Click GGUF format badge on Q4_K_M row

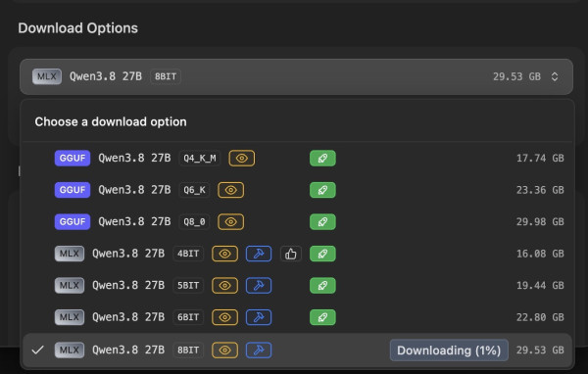point(73,159)
